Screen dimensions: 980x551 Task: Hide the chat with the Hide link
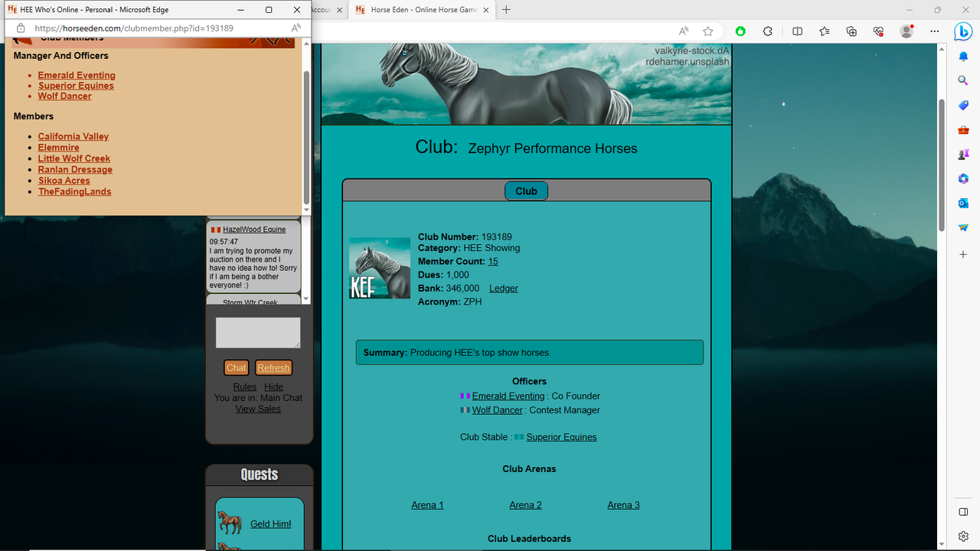tap(273, 387)
